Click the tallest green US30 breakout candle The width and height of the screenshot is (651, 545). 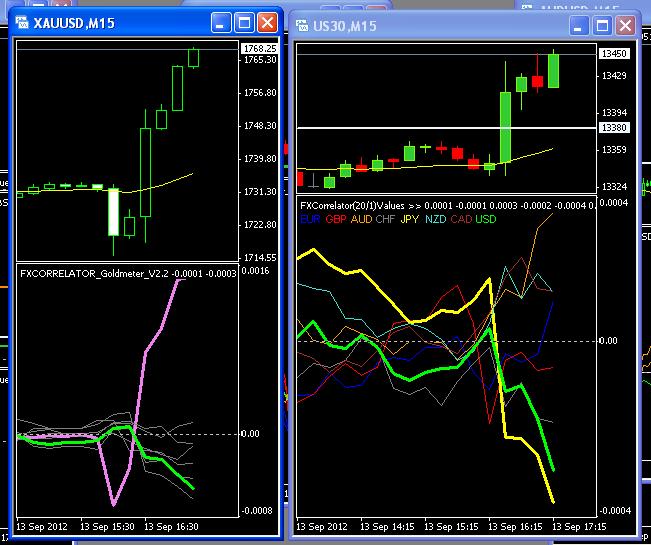505,127
